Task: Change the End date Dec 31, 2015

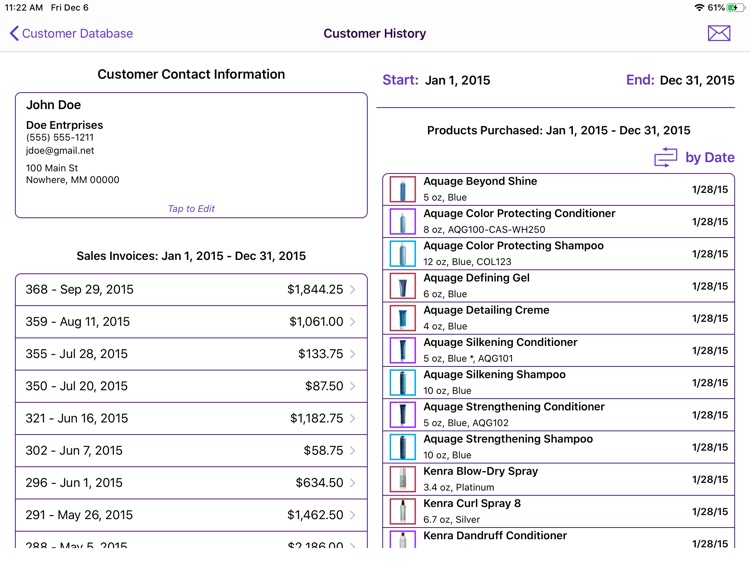Action: pos(696,80)
